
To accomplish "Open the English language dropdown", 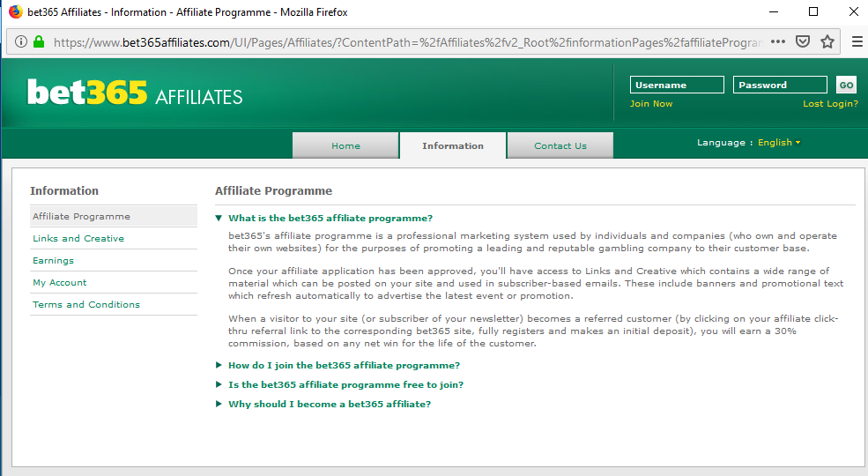I will point(779,142).
